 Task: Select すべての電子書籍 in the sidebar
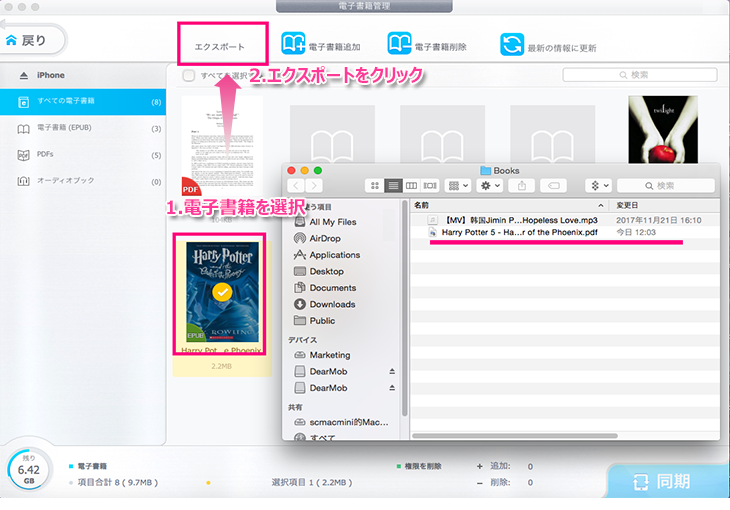83,101
